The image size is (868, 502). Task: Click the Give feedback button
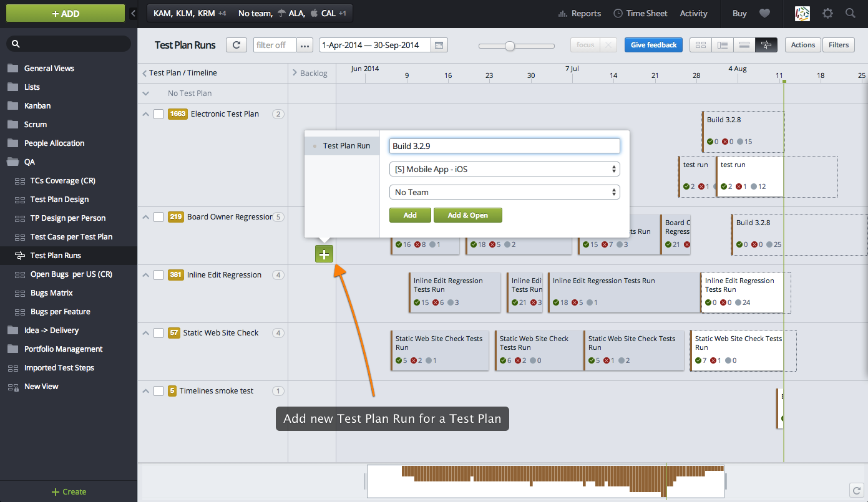click(653, 44)
